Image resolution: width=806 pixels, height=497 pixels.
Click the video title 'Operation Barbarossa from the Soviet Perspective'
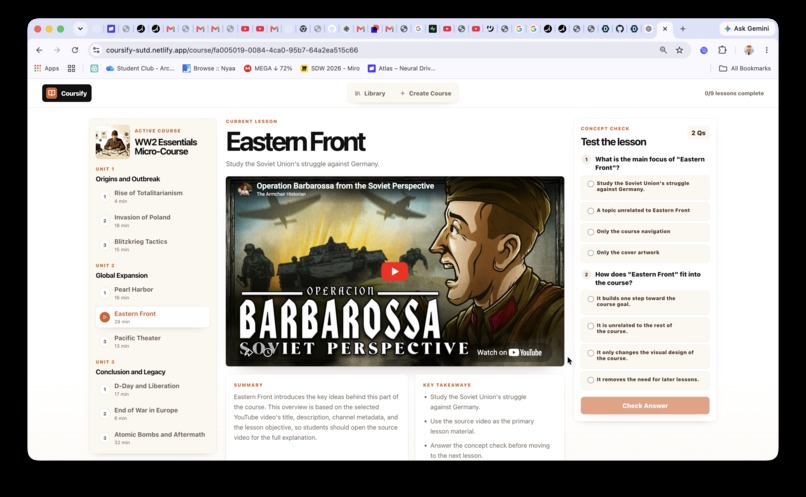[x=345, y=186]
